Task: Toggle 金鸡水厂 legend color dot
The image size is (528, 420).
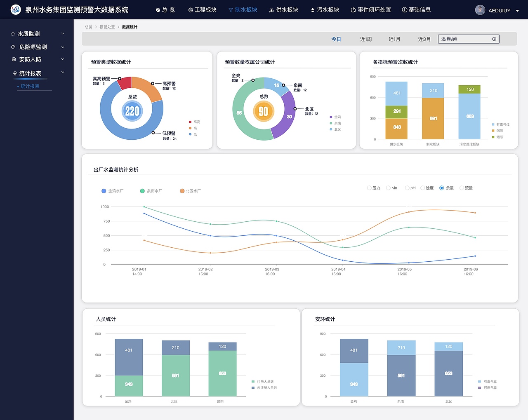Action: pyautogui.click(x=104, y=191)
